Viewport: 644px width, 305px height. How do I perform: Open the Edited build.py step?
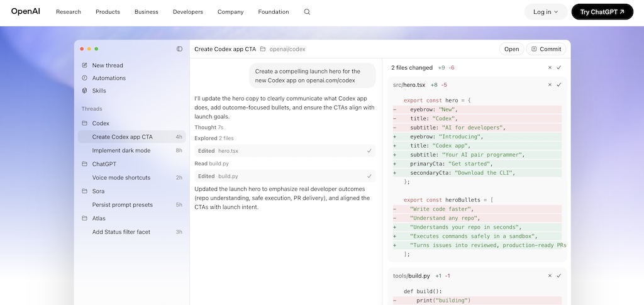click(285, 176)
